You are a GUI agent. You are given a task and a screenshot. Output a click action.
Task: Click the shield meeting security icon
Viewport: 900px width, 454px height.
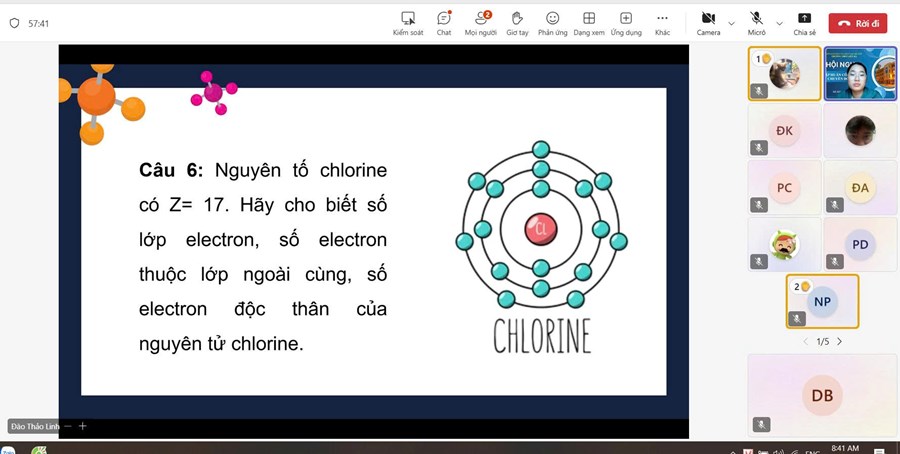tap(14, 23)
